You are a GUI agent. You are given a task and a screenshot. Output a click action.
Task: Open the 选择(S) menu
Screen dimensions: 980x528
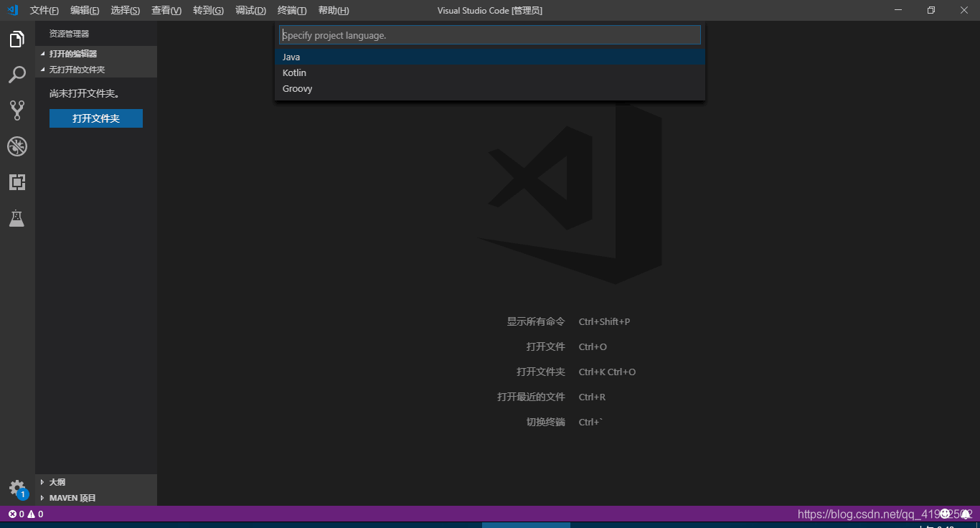click(x=126, y=10)
